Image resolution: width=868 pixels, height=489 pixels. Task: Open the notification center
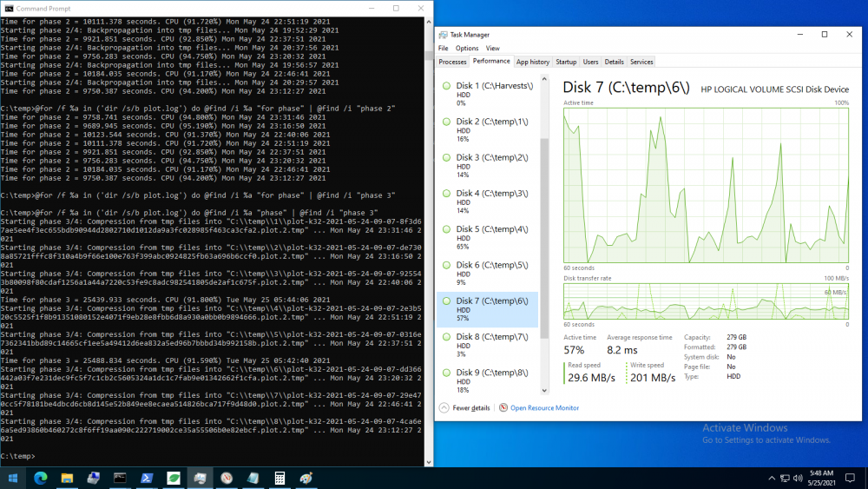tap(851, 478)
